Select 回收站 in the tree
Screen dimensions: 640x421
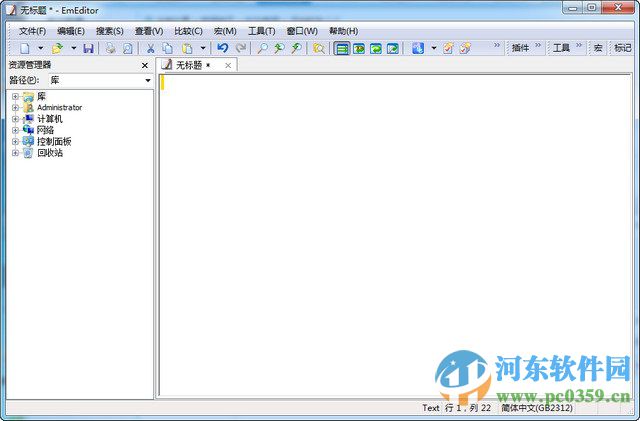tap(50, 153)
